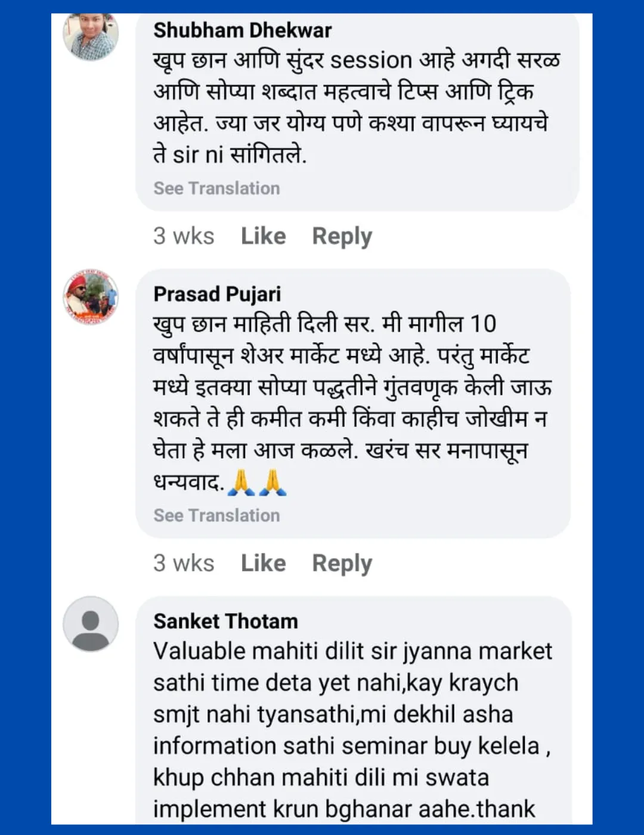The width and height of the screenshot is (644, 835).
Task: See Translation of Prasad Pujari's comment
Action: tap(216, 515)
